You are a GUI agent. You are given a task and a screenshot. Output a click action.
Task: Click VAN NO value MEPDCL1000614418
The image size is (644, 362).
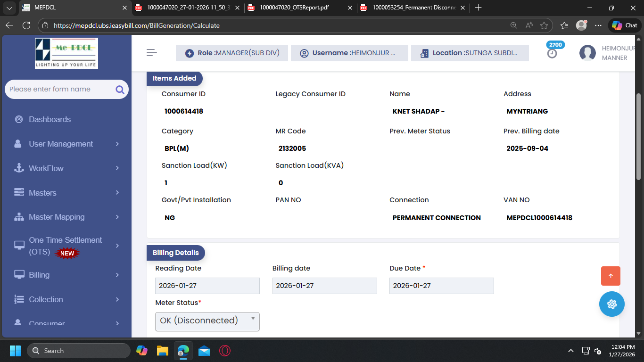[x=539, y=218]
